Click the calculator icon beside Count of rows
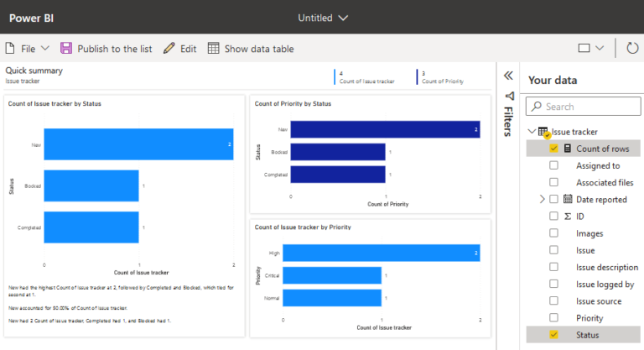The image size is (644, 350). (567, 149)
